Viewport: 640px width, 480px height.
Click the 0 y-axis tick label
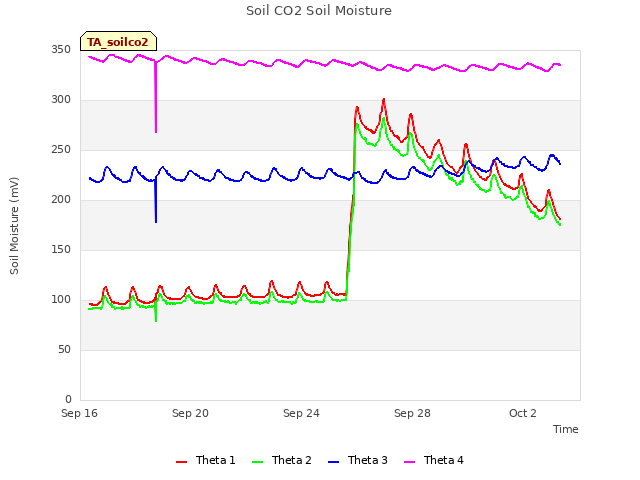(x=68, y=400)
